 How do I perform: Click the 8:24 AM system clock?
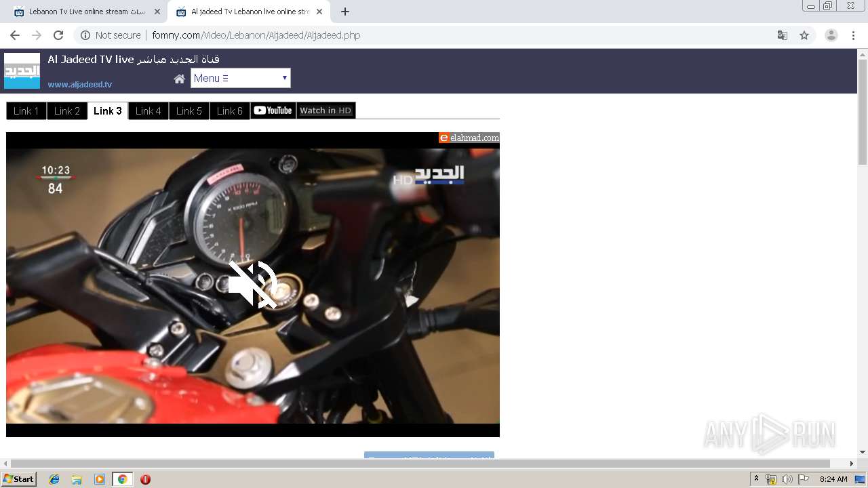[x=833, y=479]
